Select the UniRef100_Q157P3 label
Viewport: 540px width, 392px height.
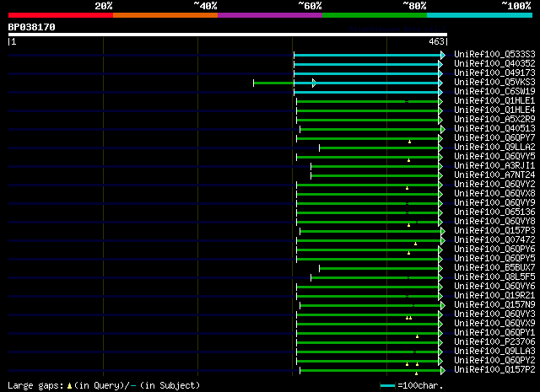click(x=494, y=231)
